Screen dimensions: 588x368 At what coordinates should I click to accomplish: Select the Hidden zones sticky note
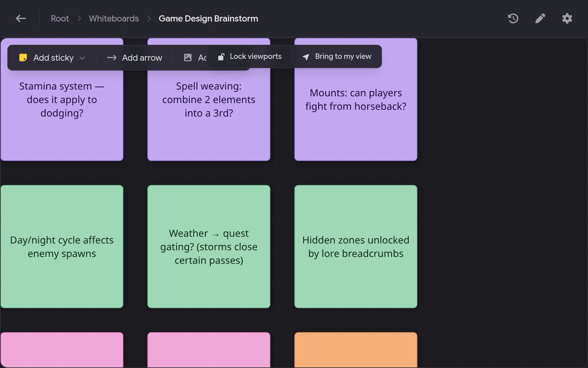(x=356, y=247)
